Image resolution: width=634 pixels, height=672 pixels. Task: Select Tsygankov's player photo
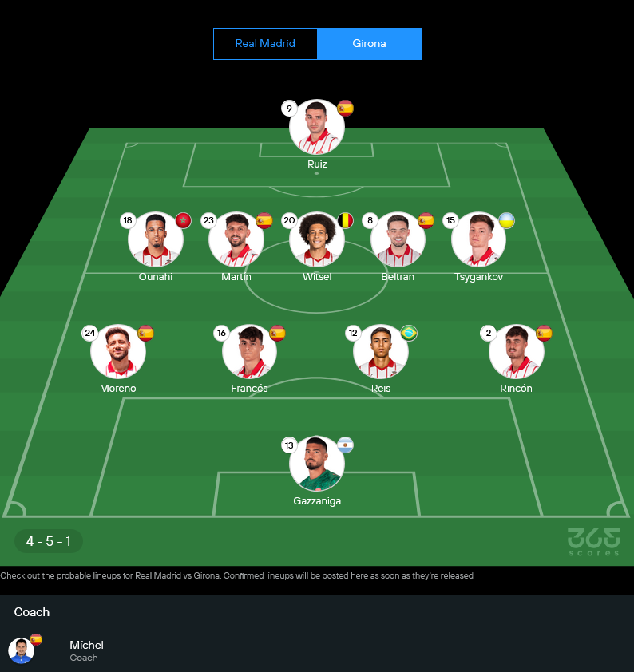pyautogui.click(x=478, y=239)
